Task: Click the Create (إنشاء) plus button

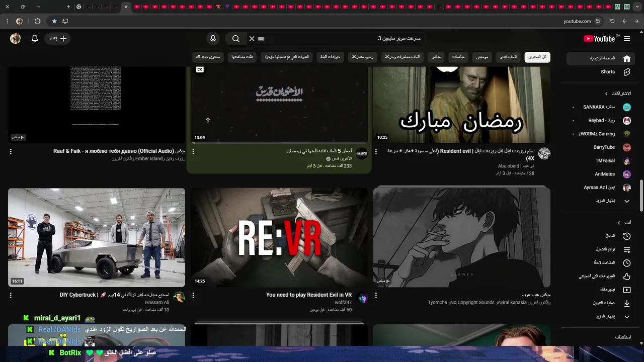Action: [57, 39]
